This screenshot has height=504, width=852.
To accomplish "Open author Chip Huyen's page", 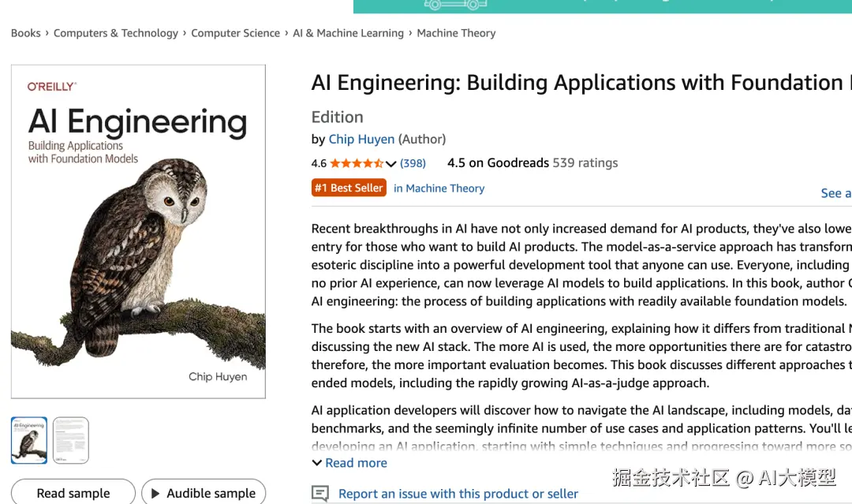I will 361,139.
